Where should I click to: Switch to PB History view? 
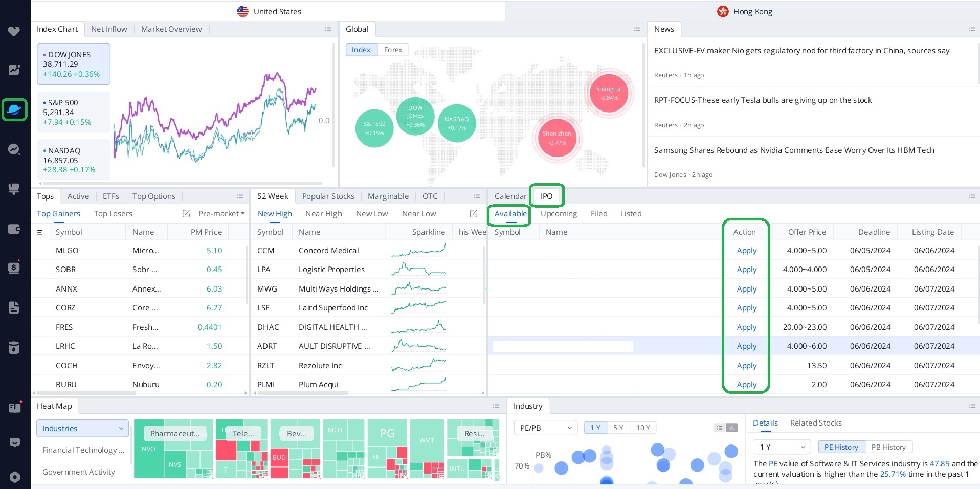click(x=888, y=447)
